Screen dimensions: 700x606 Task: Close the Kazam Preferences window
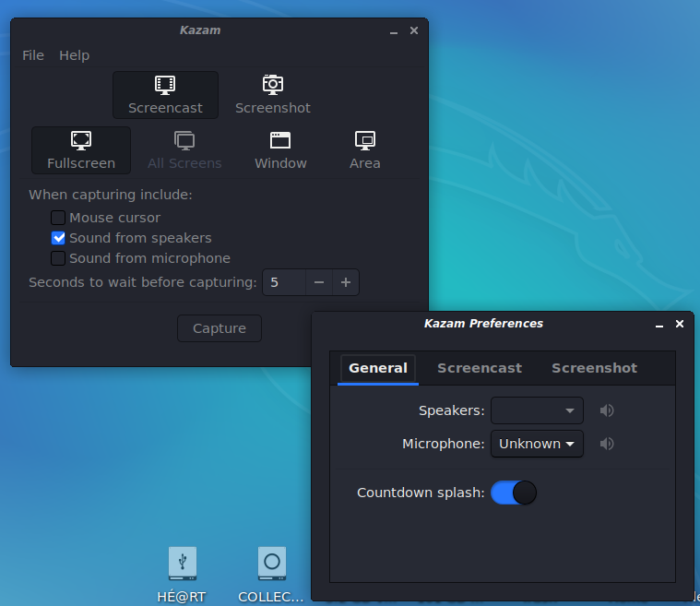[x=680, y=324]
